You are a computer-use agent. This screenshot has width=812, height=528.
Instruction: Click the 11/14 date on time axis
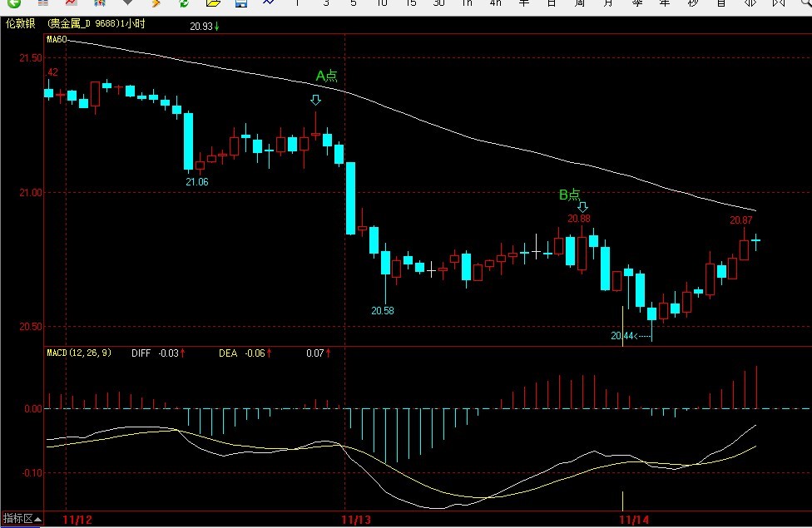636,520
